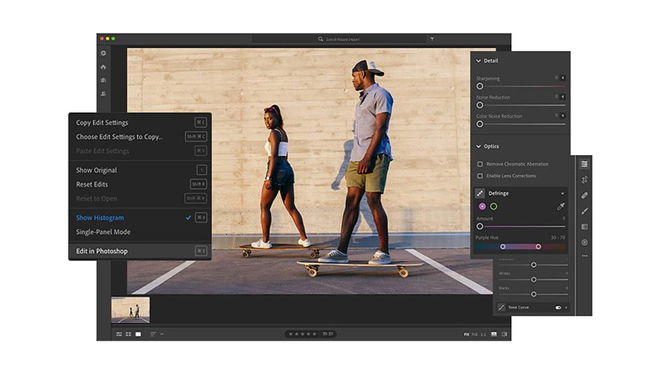Click the Detail section heading

click(x=491, y=61)
